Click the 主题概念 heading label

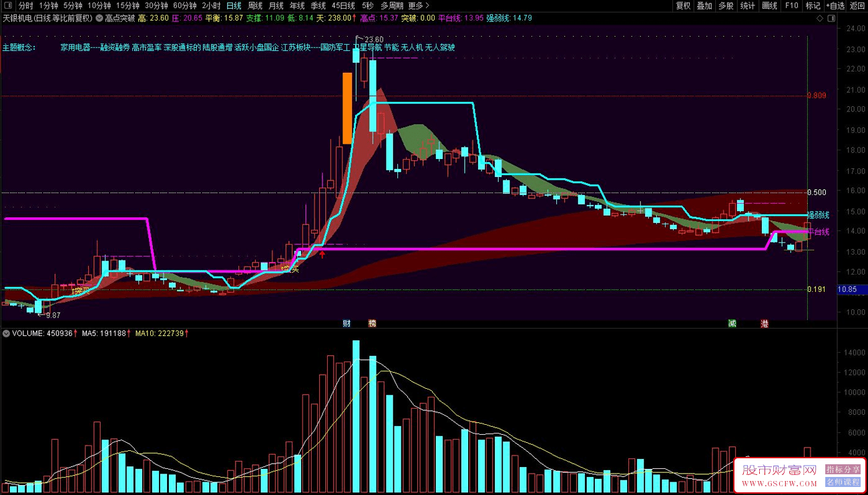pyautogui.click(x=19, y=47)
